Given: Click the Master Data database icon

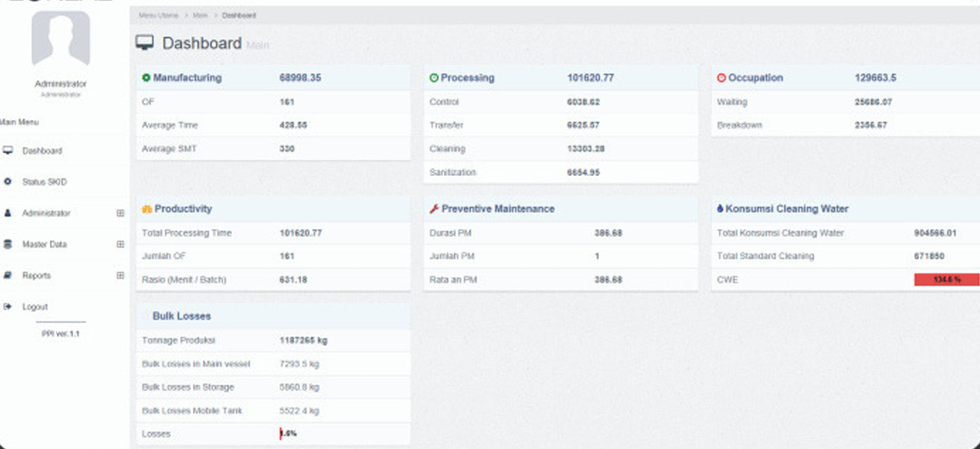Looking at the screenshot, I should tap(8, 244).
